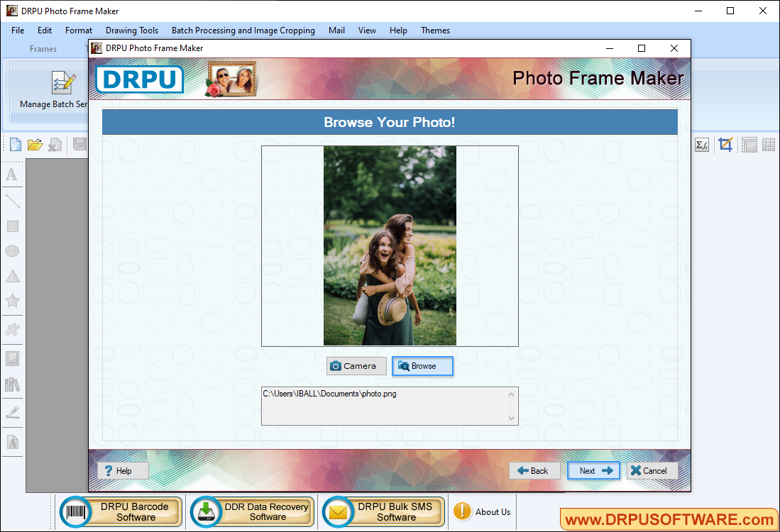Open a file using the Open folder icon
The height and width of the screenshot is (532, 780).
[x=35, y=144]
